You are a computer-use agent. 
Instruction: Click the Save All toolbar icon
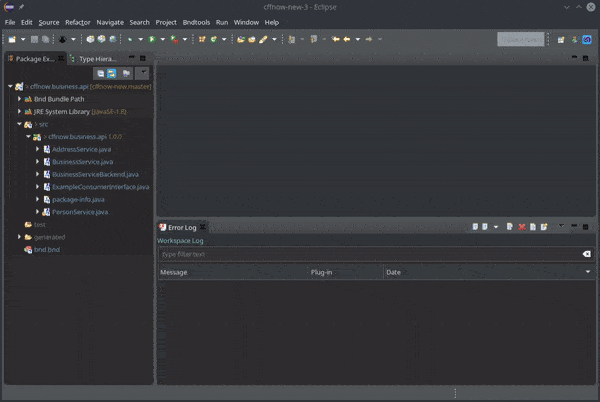[45, 39]
